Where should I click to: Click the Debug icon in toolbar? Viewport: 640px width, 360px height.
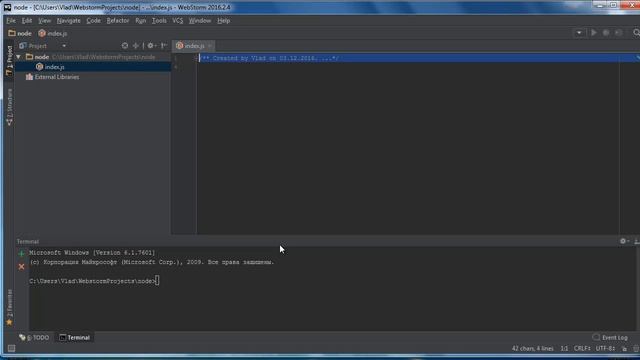point(606,33)
